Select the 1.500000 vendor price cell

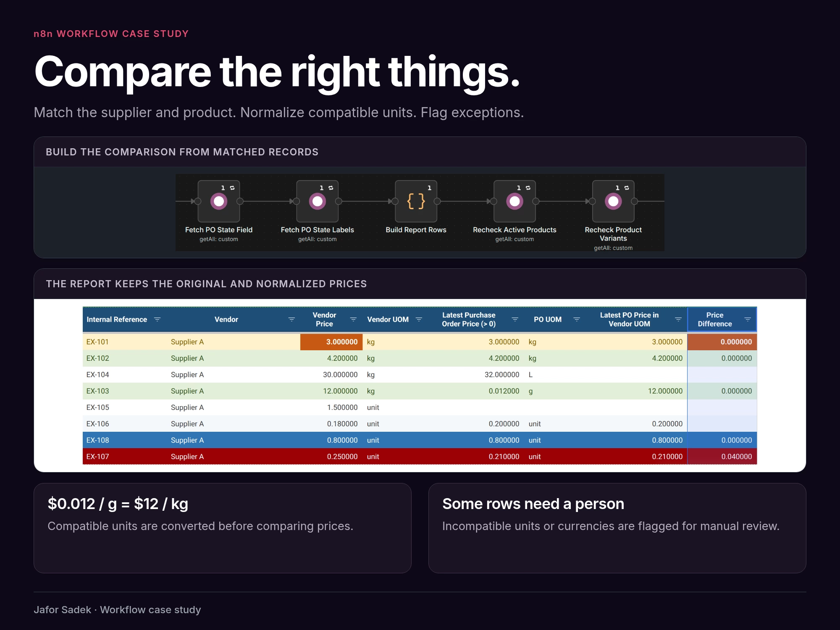click(x=331, y=407)
